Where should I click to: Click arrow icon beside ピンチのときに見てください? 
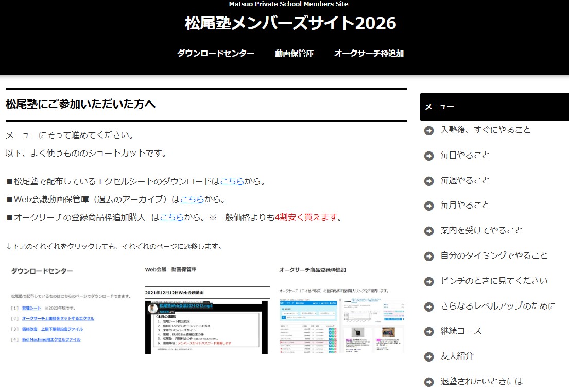click(428, 281)
